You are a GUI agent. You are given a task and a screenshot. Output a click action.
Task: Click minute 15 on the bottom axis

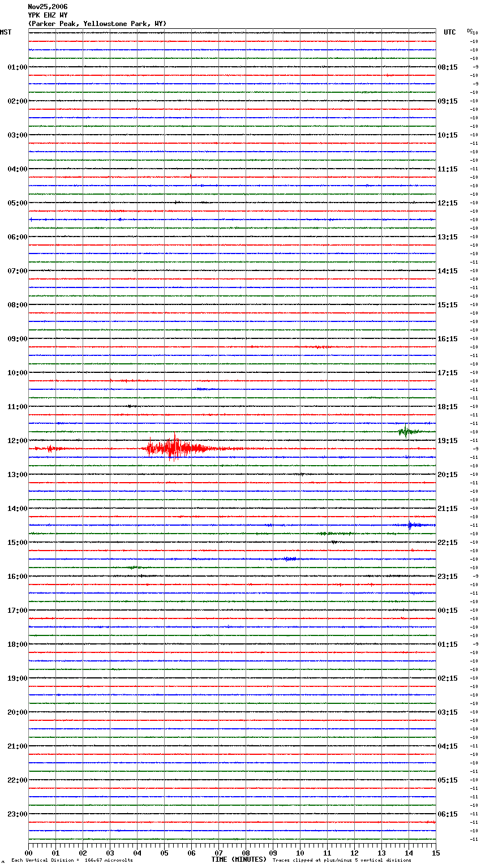pyautogui.click(x=436, y=853)
